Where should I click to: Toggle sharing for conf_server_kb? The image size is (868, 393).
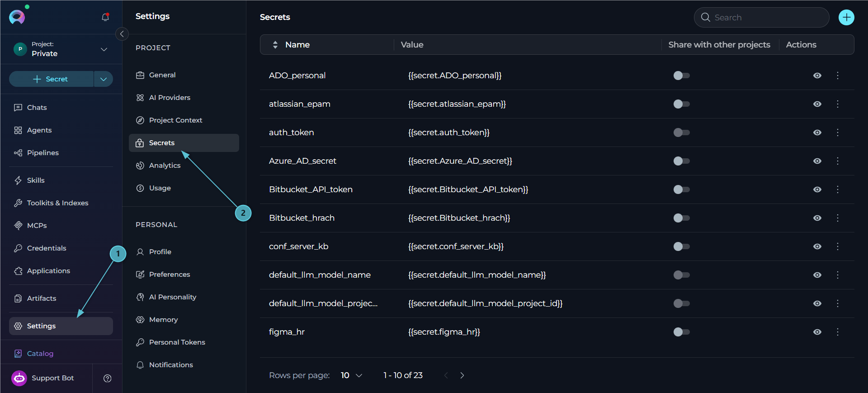(681, 246)
